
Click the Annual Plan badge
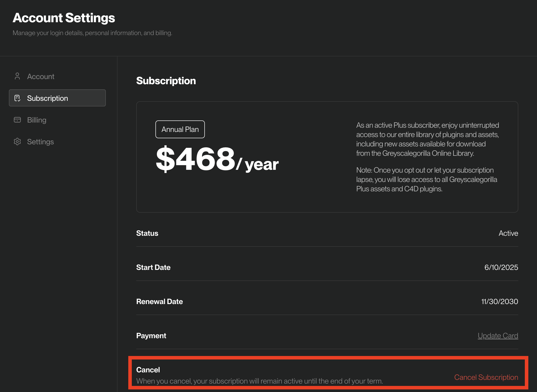click(180, 129)
